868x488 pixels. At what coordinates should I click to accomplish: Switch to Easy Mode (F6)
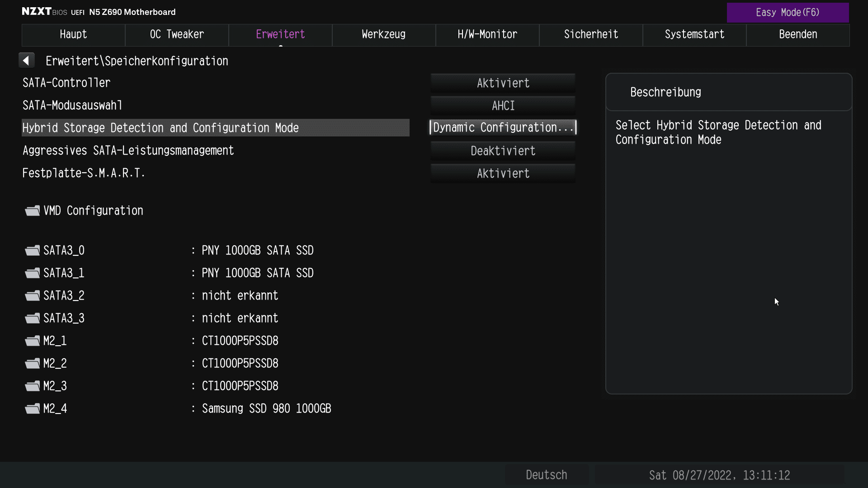pos(788,13)
